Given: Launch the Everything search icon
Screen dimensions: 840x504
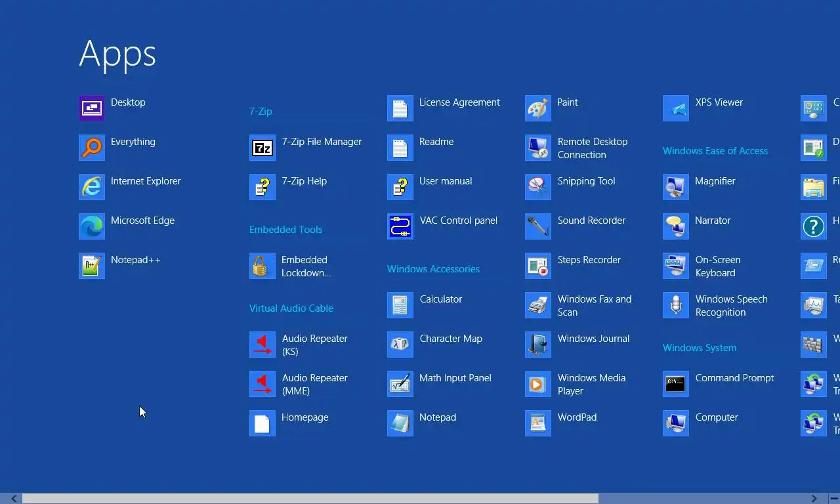Looking at the screenshot, I should click(92, 148).
